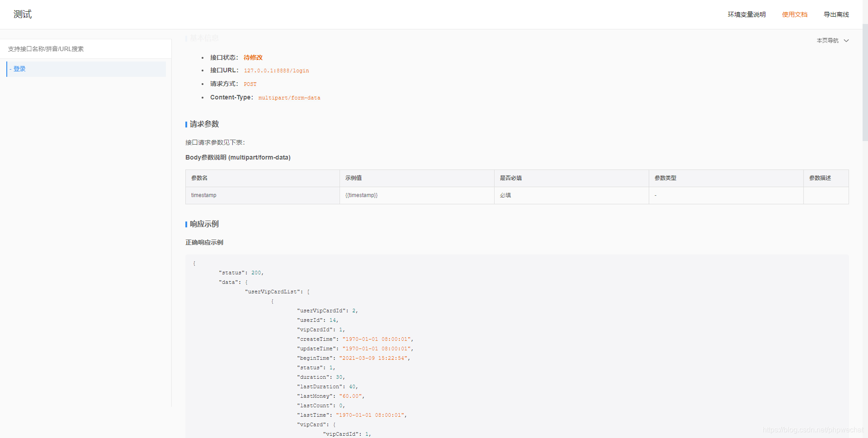Open the 环境变量说明 page
This screenshot has height=438, width=868.
click(746, 14)
